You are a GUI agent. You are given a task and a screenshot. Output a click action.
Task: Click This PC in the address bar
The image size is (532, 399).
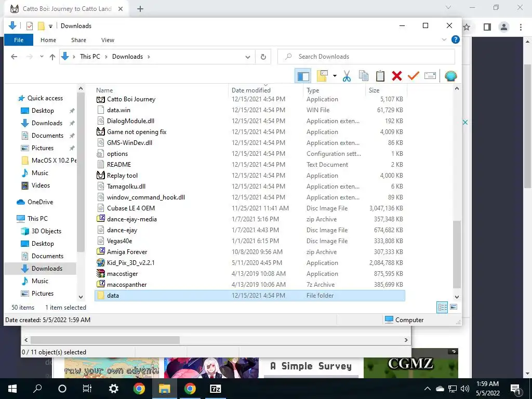(90, 57)
